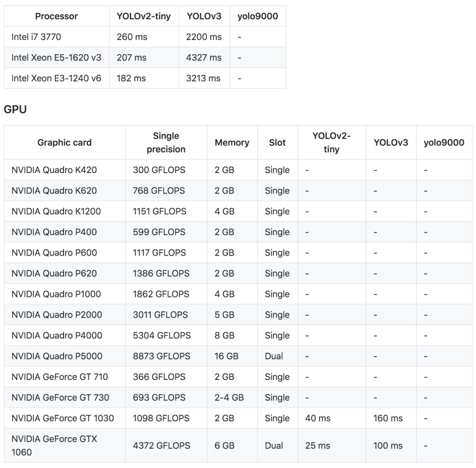Select the '182 ms' value
The width and height of the screenshot is (476, 468).
pyautogui.click(x=131, y=78)
